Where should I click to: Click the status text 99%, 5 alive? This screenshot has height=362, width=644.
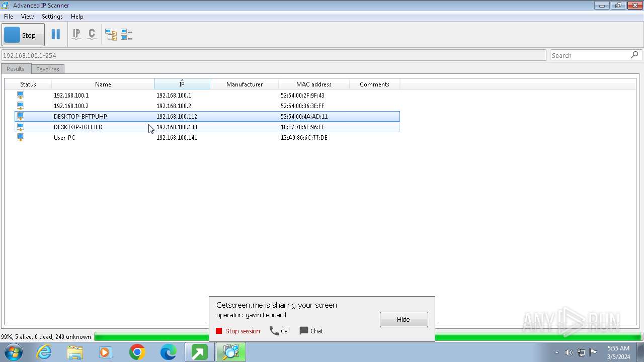click(46, 337)
